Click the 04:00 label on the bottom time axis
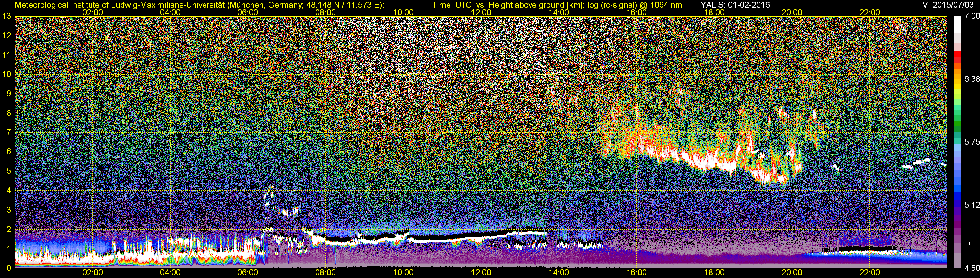The image size is (980, 278). (170, 273)
